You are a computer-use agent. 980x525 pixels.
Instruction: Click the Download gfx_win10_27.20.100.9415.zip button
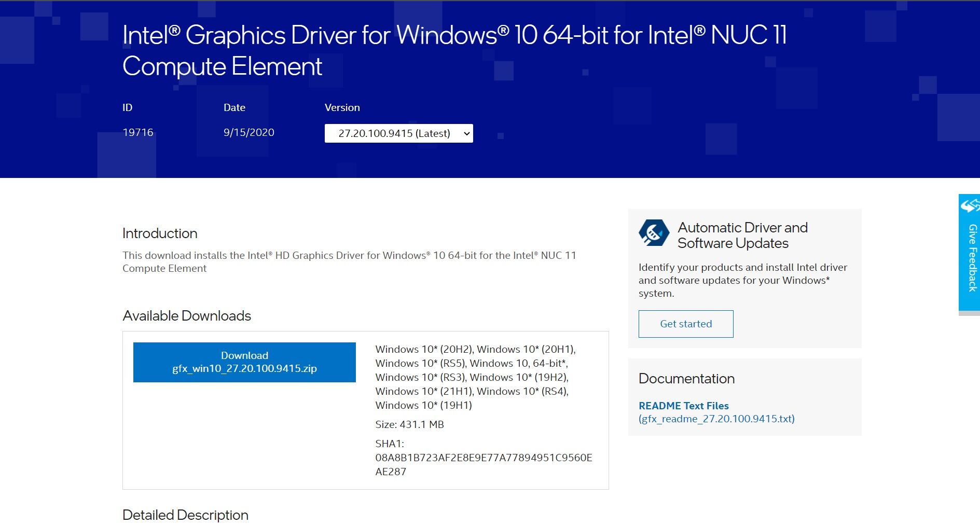(x=244, y=362)
